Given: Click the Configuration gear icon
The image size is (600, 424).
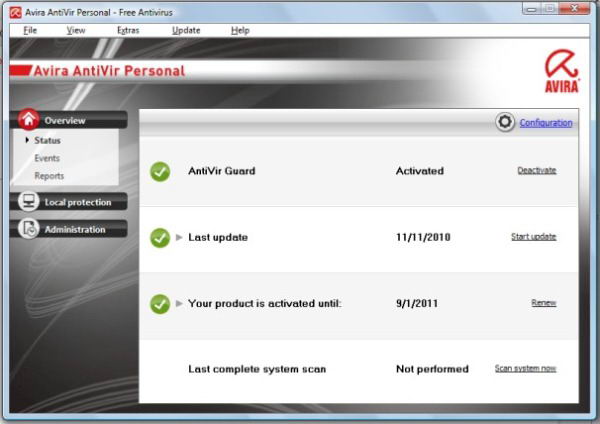Looking at the screenshot, I should coord(505,122).
